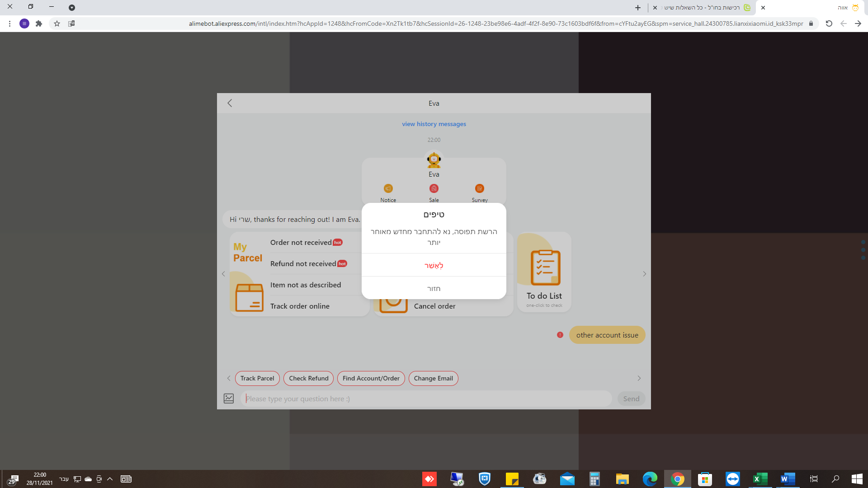Click the bookmark star in address bar
The height and width of the screenshot is (488, 868).
57,23
